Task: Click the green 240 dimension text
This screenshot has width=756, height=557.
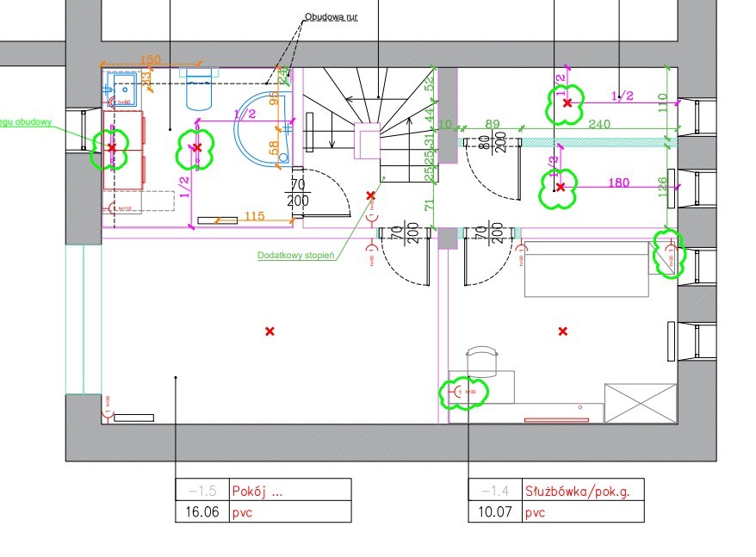Action: tap(599, 124)
